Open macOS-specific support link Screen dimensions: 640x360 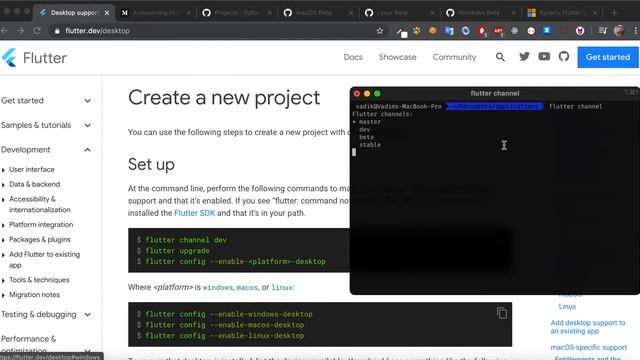588,347
